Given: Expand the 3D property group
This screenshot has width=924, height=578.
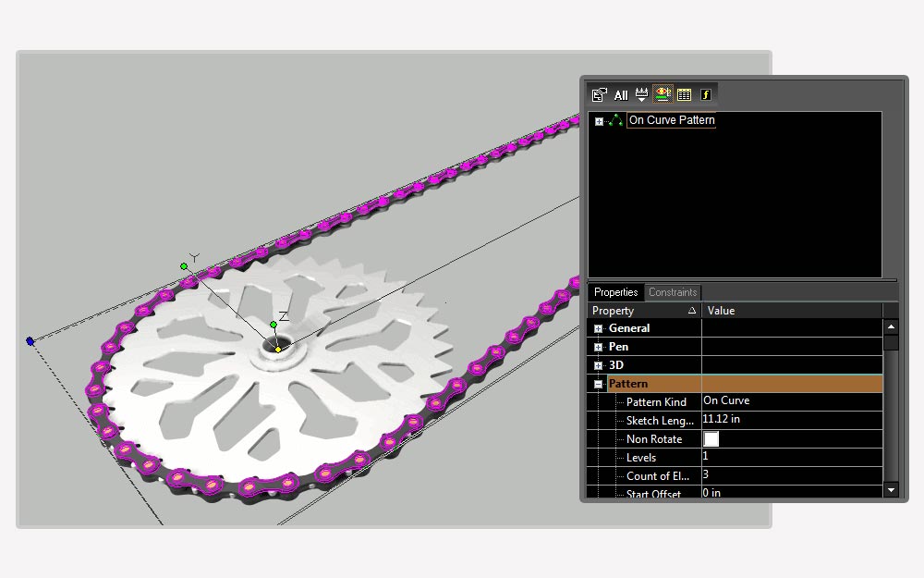Looking at the screenshot, I should (x=598, y=365).
